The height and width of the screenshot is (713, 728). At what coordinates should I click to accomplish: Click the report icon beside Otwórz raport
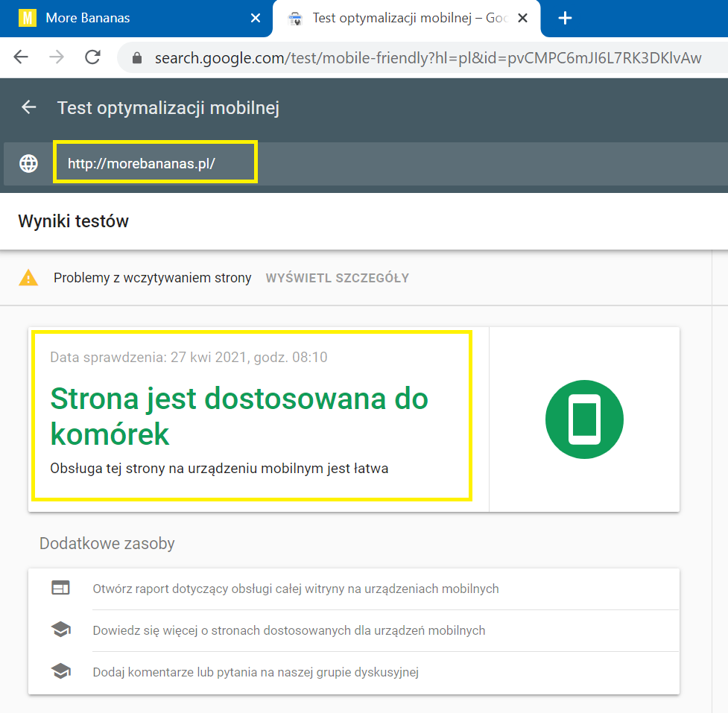pyautogui.click(x=60, y=589)
